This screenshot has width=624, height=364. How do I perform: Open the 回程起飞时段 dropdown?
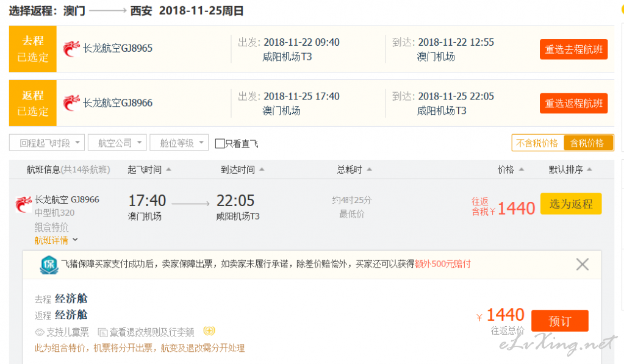pos(47,143)
